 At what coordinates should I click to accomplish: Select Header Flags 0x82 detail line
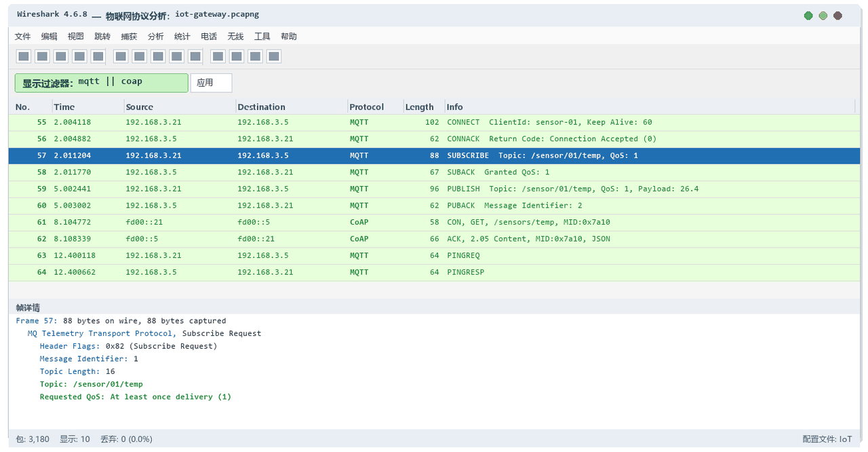point(128,346)
